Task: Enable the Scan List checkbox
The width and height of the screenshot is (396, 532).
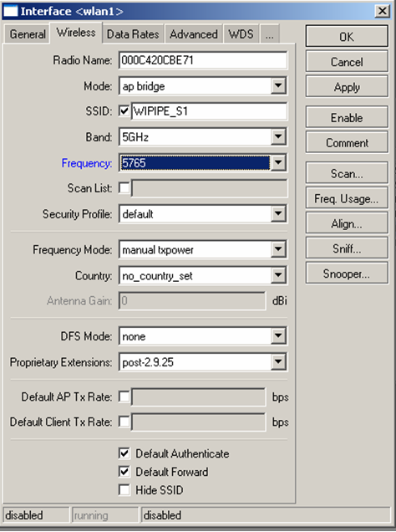Action: pos(124,187)
